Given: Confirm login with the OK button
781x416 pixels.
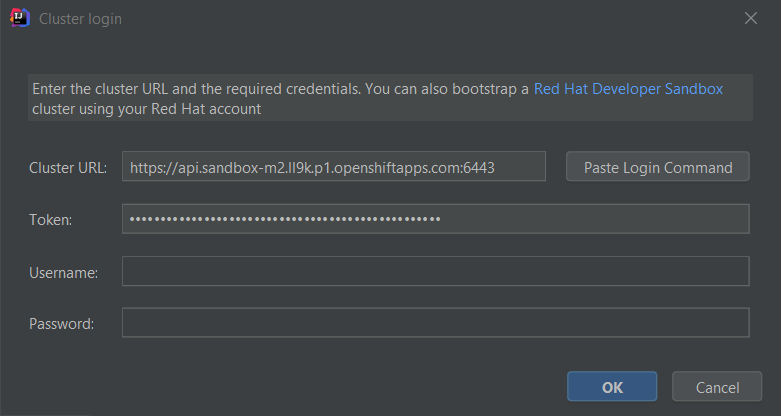Looking at the screenshot, I should click(612, 387).
